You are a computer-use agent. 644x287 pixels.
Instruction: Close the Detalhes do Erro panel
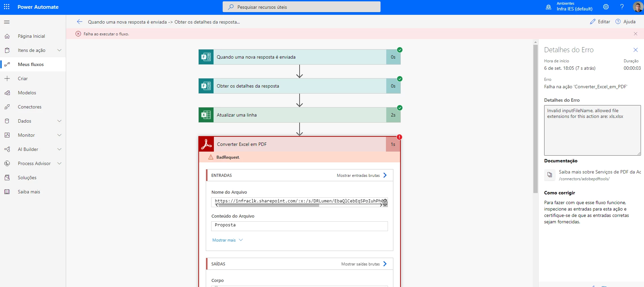pyautogui.click(x=636, y=50)
